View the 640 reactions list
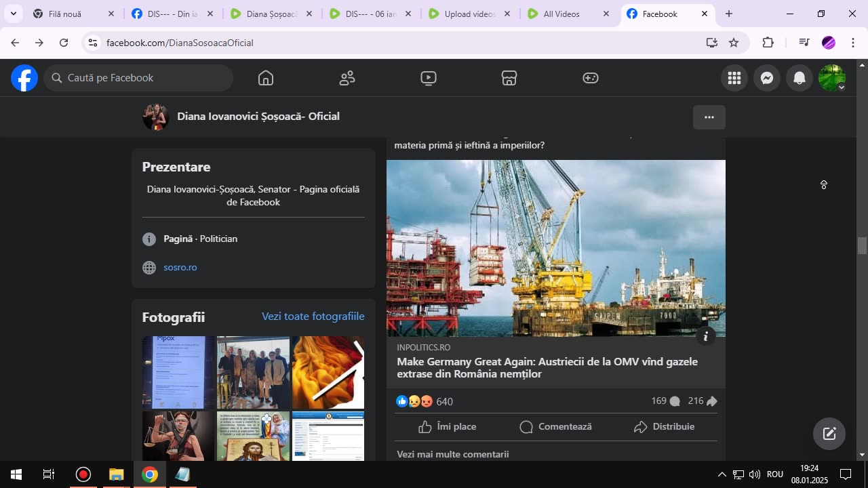 [x=425, y=402]
